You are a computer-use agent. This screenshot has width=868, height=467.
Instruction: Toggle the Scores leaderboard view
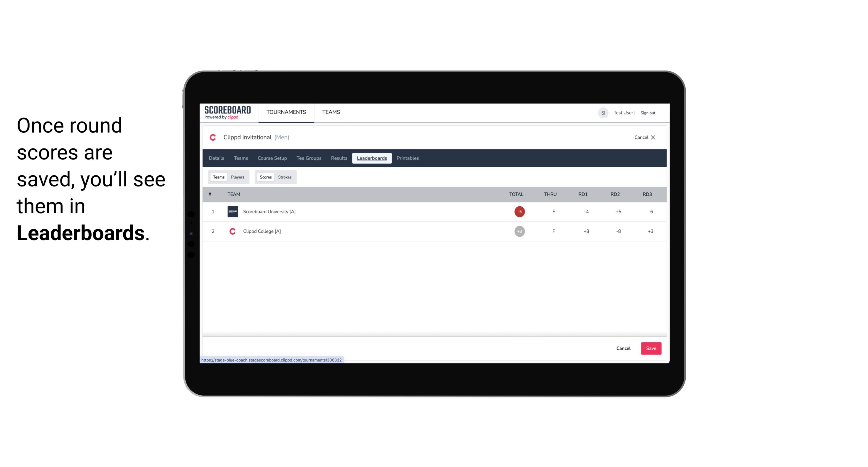(265, 177)
